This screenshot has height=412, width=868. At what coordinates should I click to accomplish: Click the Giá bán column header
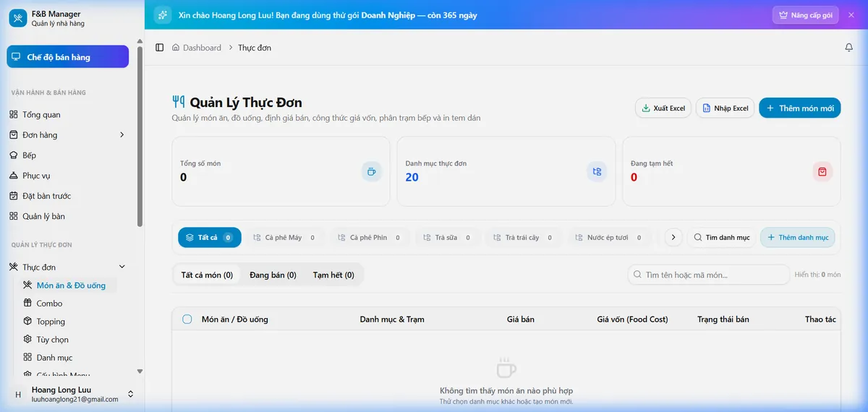[x=521, y=319]
